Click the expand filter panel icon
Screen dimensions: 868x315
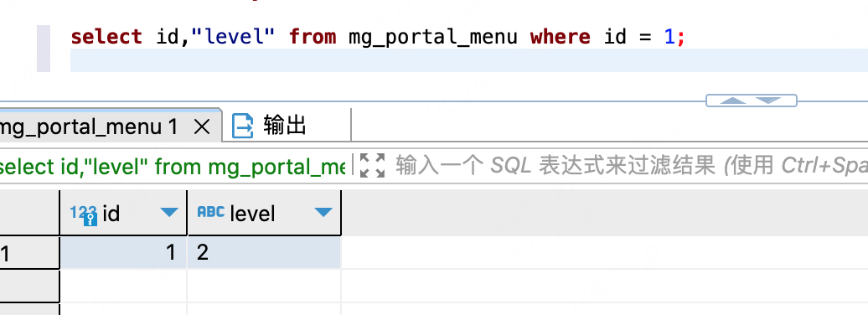pyautogui.click(x=372, y=166)
